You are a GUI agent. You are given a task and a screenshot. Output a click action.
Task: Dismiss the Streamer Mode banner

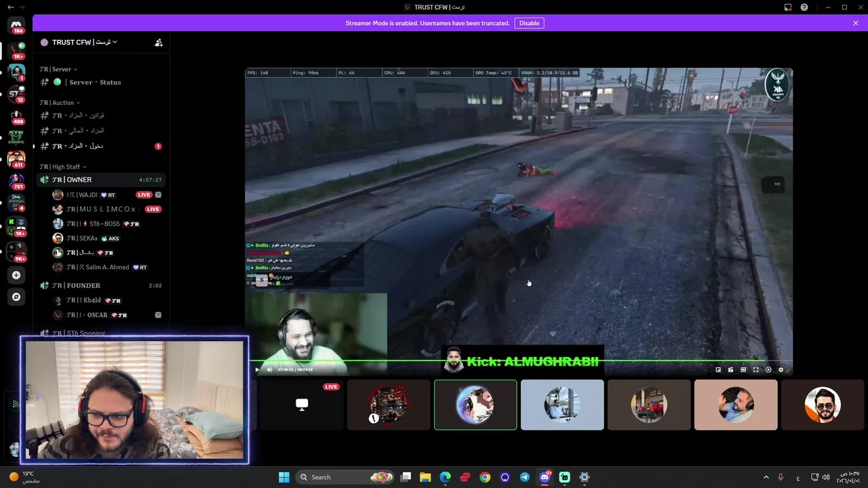coord(856,23)
